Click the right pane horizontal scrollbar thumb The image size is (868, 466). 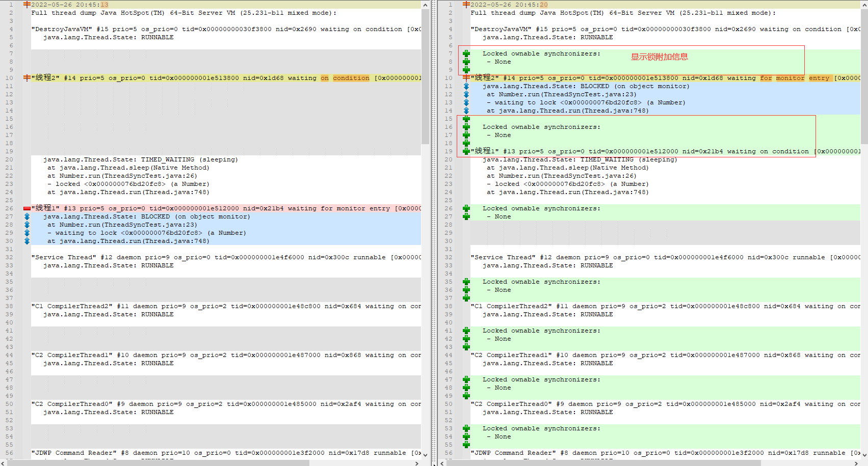603,463
